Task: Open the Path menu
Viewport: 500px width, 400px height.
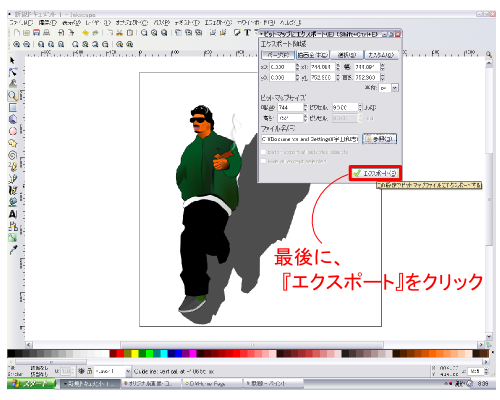Action: (162, 23)
